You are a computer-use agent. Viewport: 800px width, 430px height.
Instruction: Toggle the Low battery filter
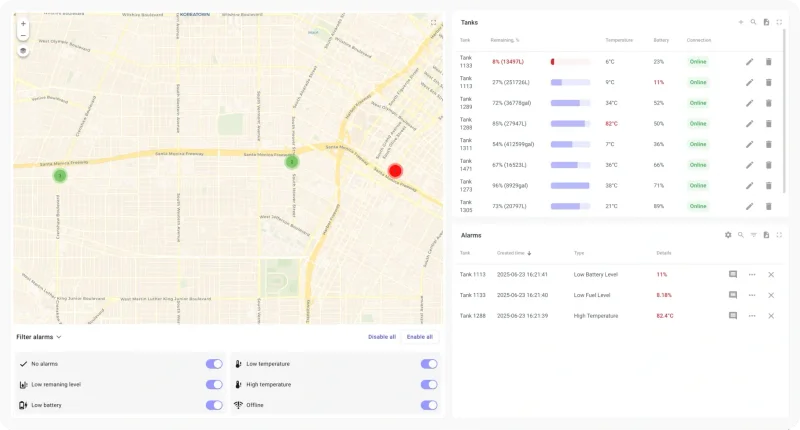(214, 405)
